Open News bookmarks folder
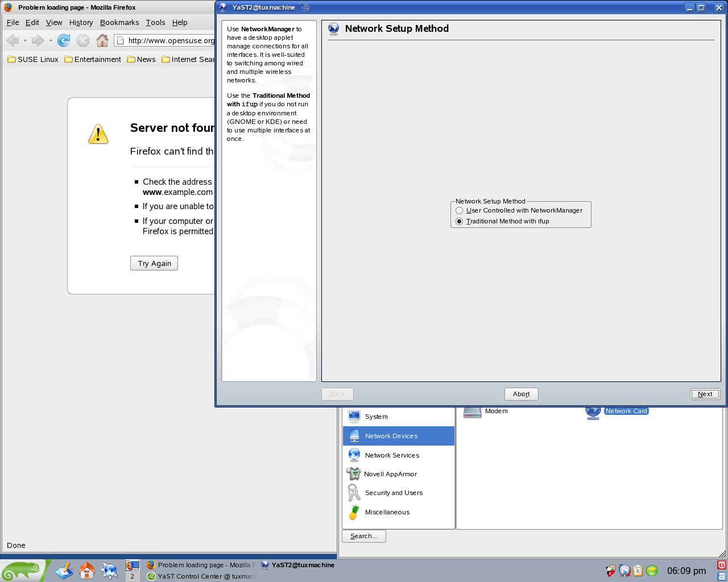Image resolution: width=728 pixels, height=582 pixels. (x=142, y=59)
